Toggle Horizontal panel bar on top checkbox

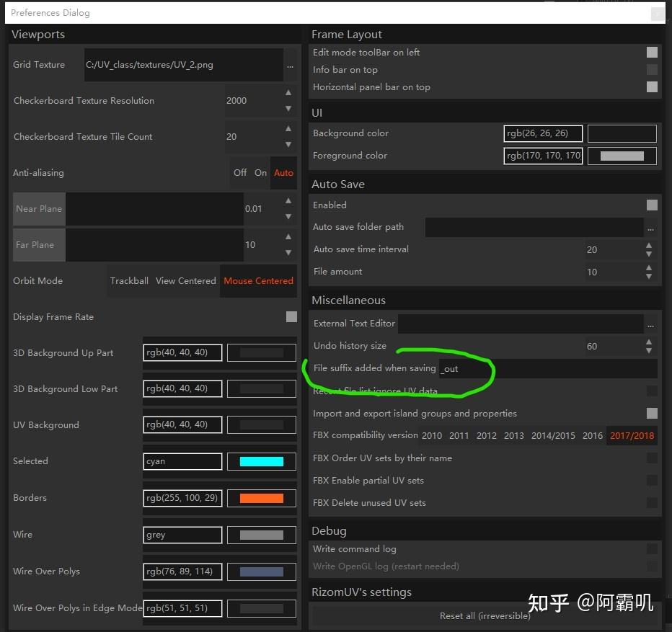click(x=652, y=87)
